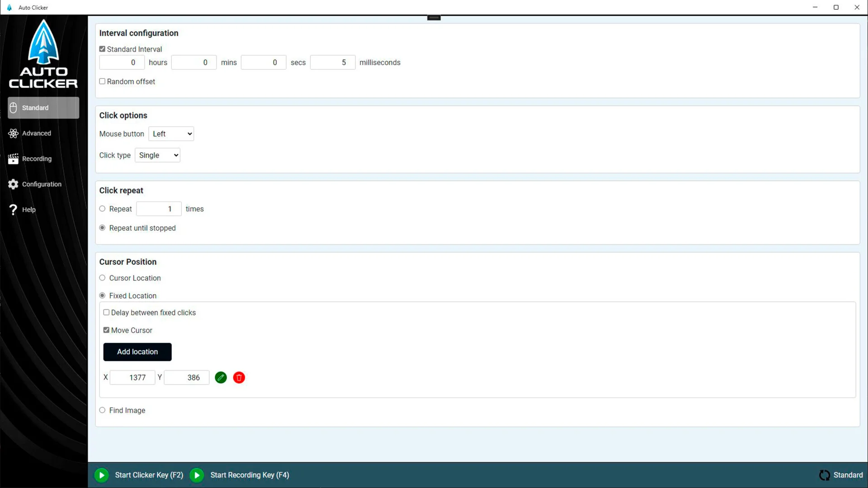Click the collapse handle at top of panel
The width and height of the screenshot is (868, 488).
pos(434,18)
